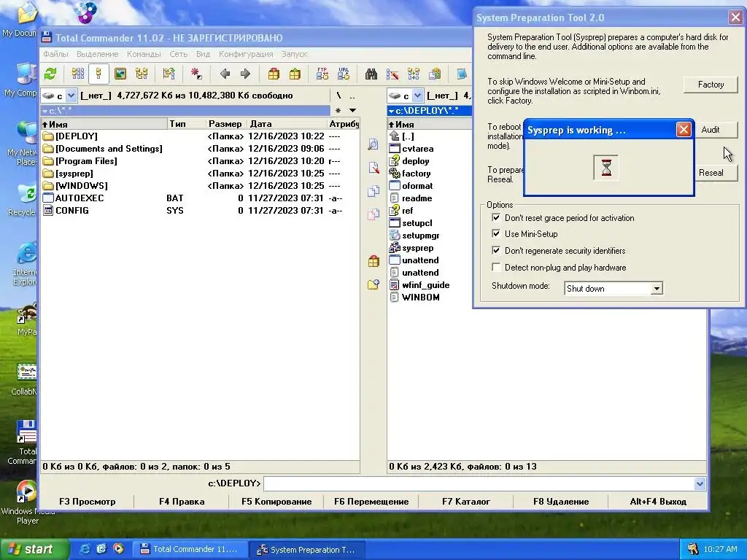Open the Выделение menu

[x=97, y=54]
